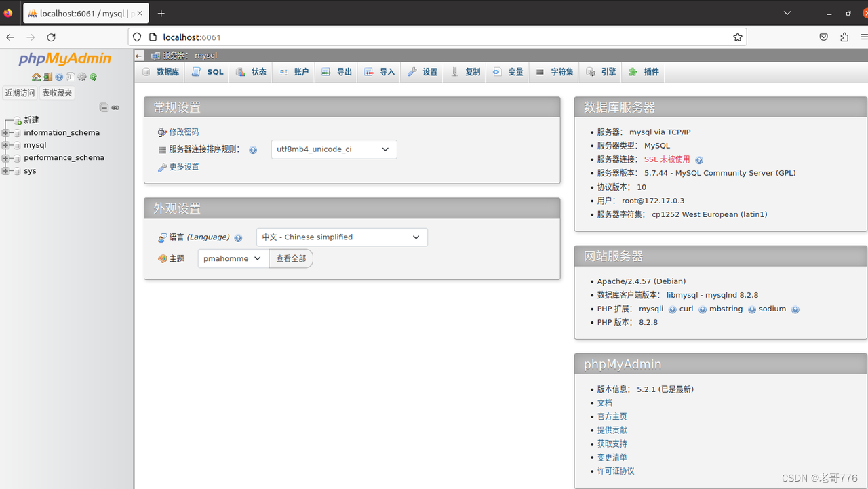This screenshot has width=868, height=489.
Task: Open the utf8mb4_unicode_ci collation dropdown
Action: click(334, 149)
